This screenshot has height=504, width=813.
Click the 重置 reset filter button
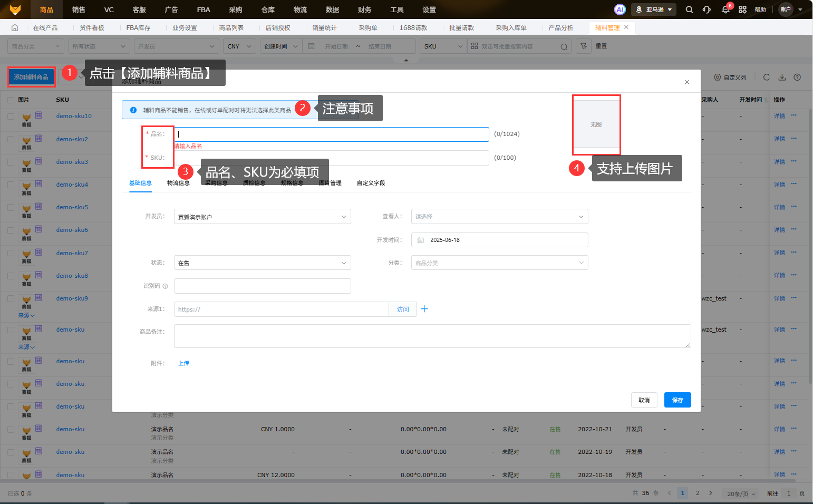[601, 46]
